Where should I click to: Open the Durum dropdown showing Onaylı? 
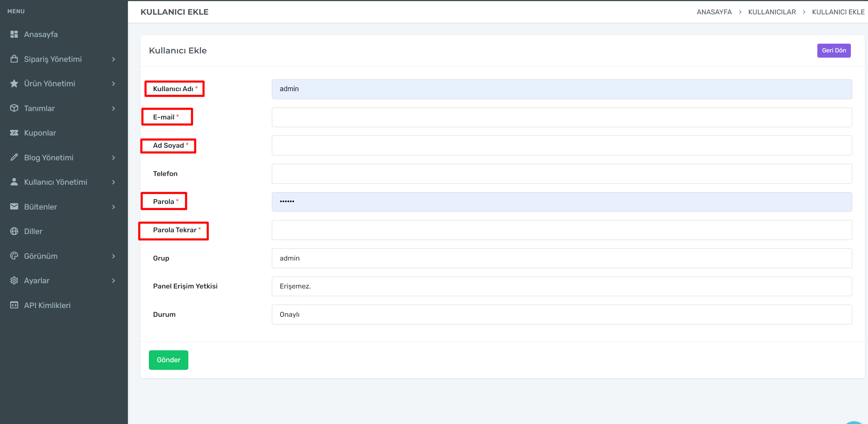562,314
